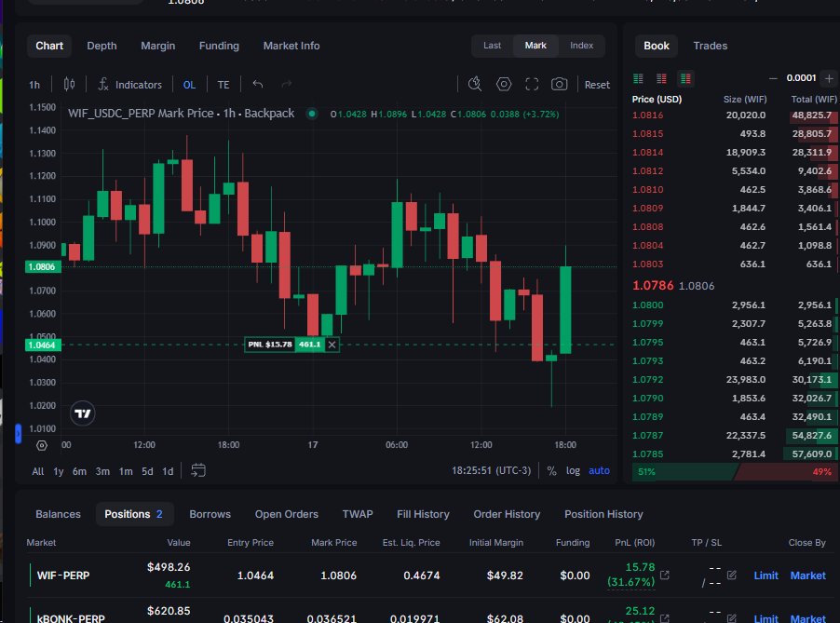
Task: Select the WIF-PERP market name
Action: coord(63,576)
